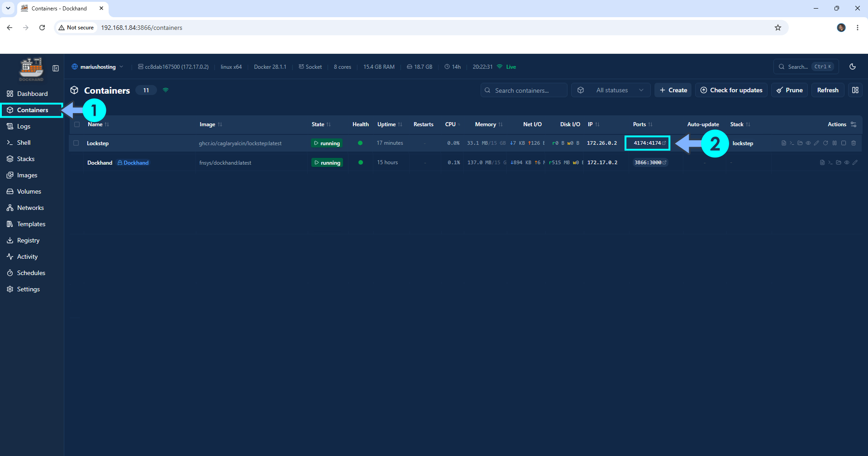
Task: Pause the Lockstep container
Action: pyautogui.click(x=835, y=143)
